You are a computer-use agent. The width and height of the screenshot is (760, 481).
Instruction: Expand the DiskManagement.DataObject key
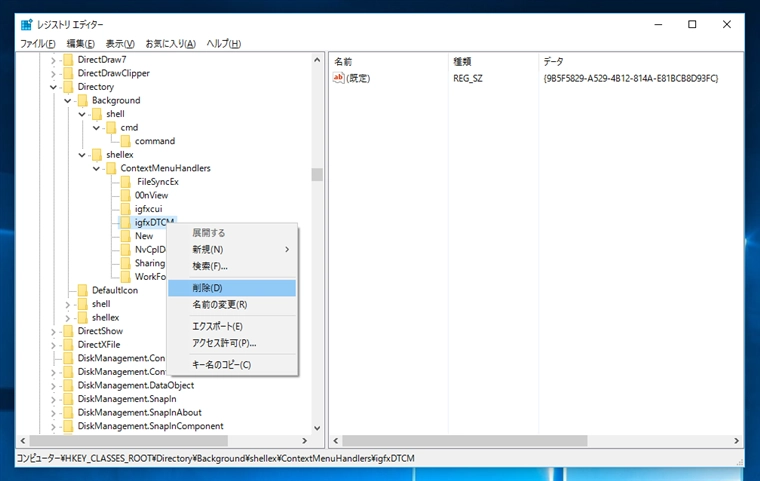(53, 386)
